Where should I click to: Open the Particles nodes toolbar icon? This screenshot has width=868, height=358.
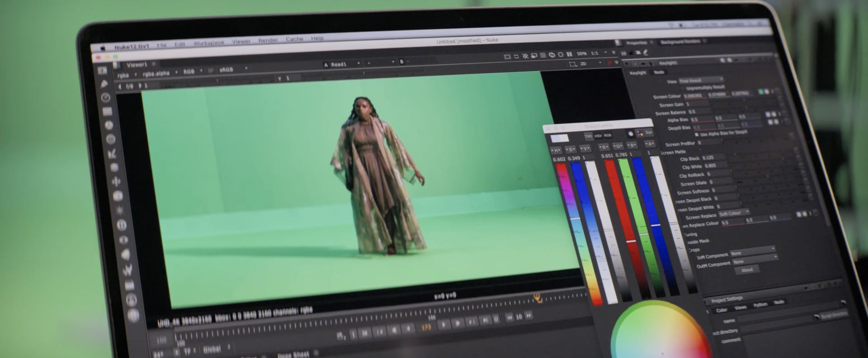tap(120, 210)
